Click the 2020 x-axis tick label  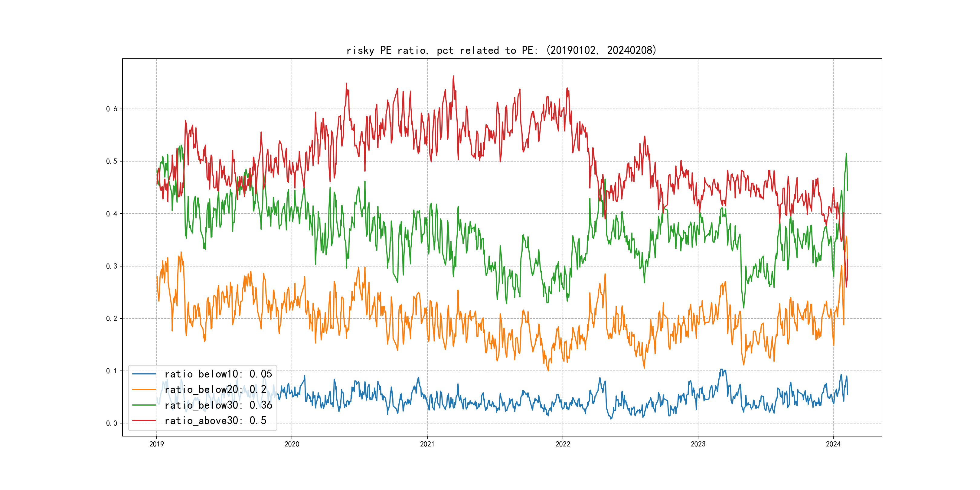[292, 444]
